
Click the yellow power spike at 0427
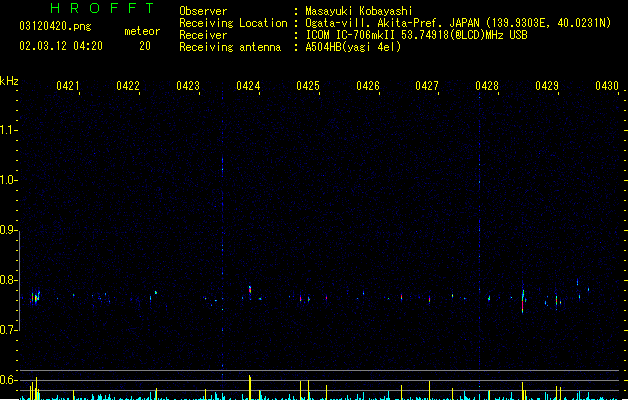click(429, 390)
